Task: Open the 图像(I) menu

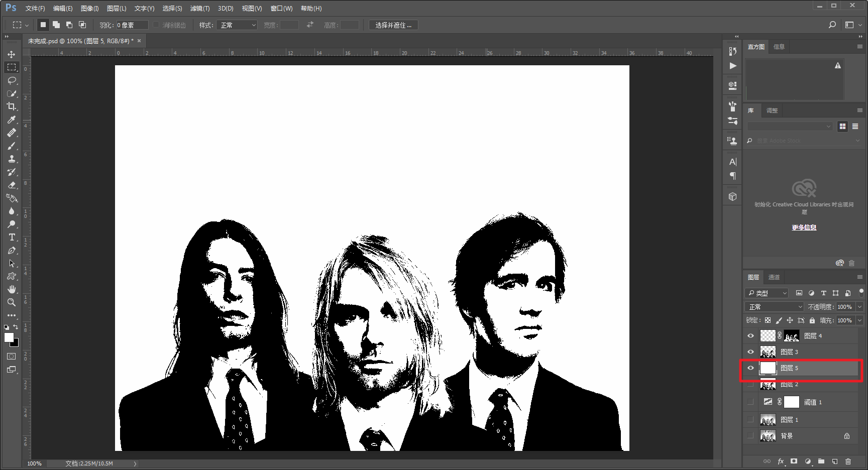Action: 90,9
